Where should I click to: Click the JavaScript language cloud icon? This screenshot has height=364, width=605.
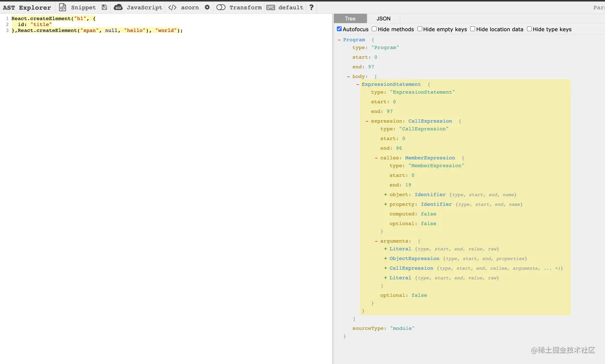[x=118, y=7]
